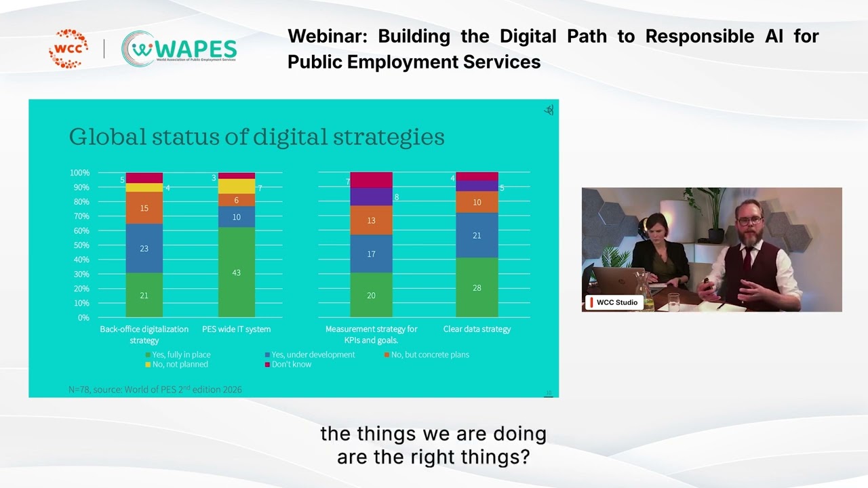
Task: Click the WCC Studio name label
Action: coord(614,302)
